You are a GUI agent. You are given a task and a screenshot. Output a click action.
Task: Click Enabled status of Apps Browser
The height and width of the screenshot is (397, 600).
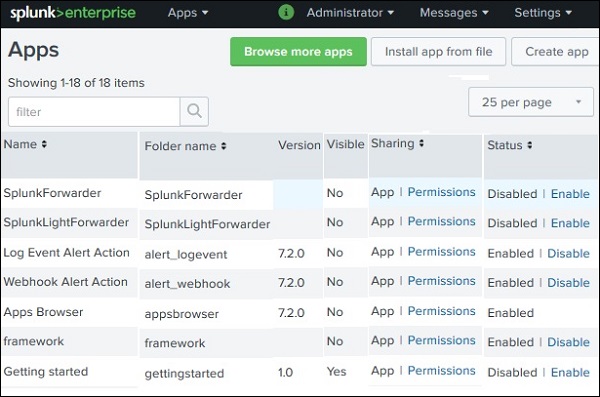tap(510, 313)
